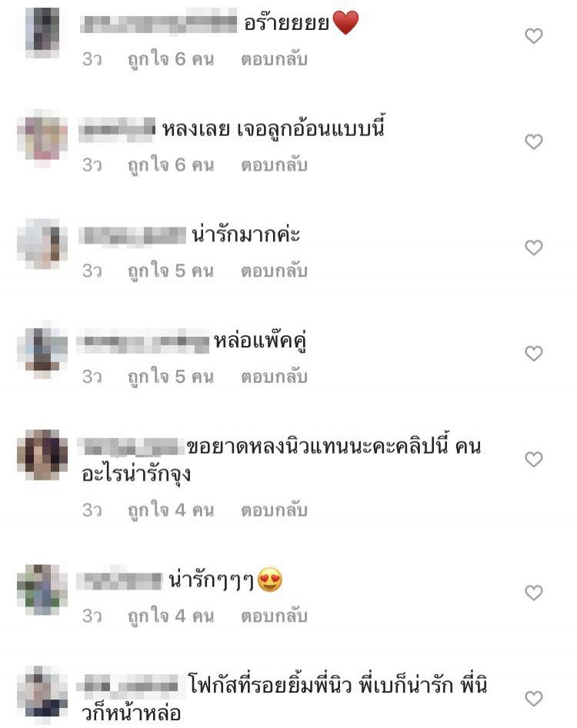Screen dimensions: 577x728
Task: Reply to the 'อะไรน่ารักจุง' comment
Action: tap(274, 510)
